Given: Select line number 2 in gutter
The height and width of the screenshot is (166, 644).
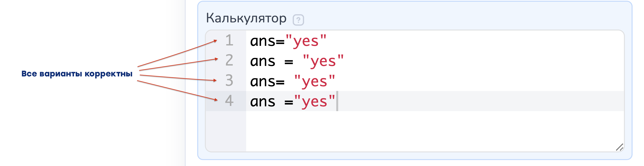Looking at the screenshot, I should click(x=229, y=60).
